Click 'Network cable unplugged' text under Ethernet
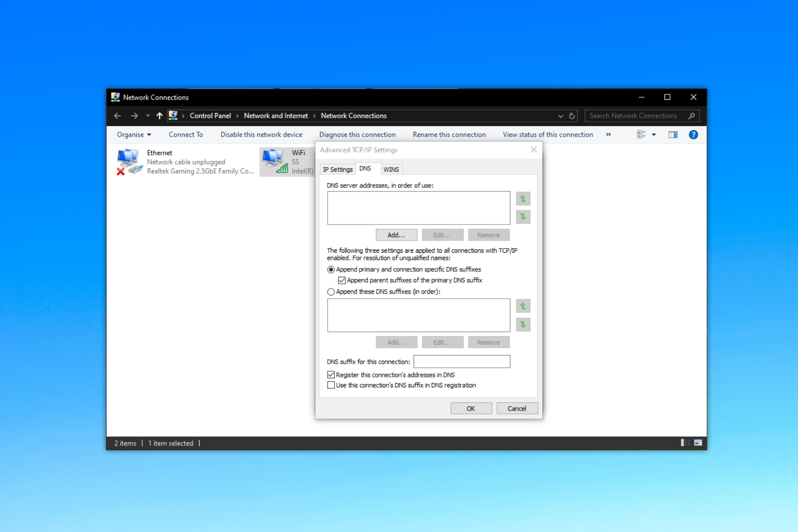 click(x=186, y=162)
